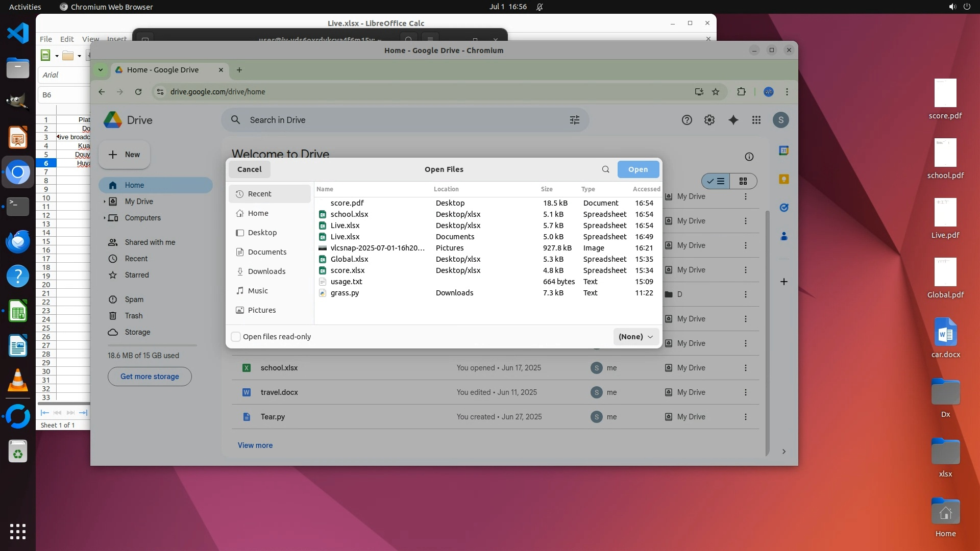Screen dimensions: 980x551
Task: Select Global.xlsx in the file list
Action: tap(349, 259)
